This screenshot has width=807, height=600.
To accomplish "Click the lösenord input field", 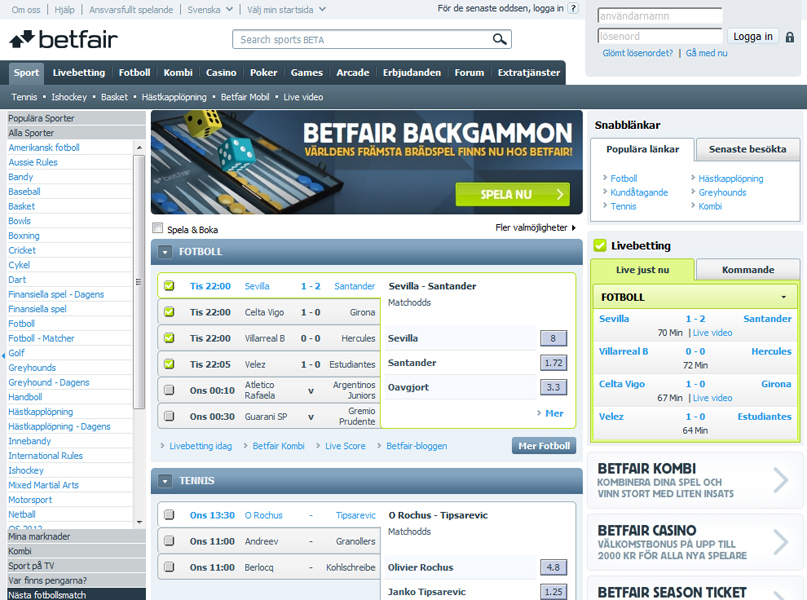I will [660, 36].
